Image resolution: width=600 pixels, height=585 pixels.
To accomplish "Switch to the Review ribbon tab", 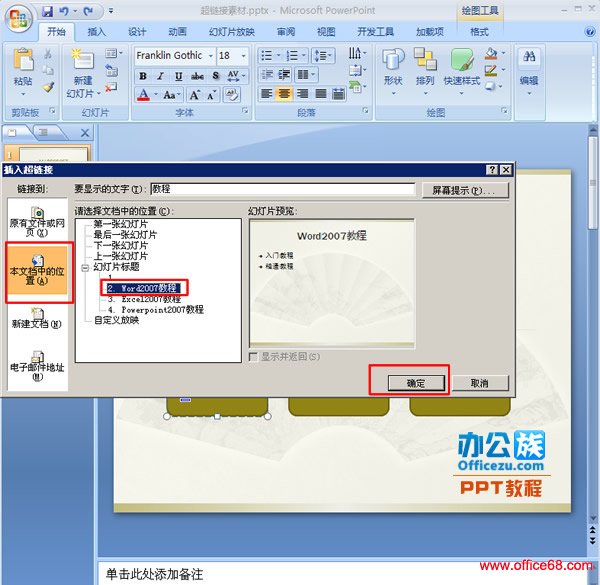I will coord(286,32).
